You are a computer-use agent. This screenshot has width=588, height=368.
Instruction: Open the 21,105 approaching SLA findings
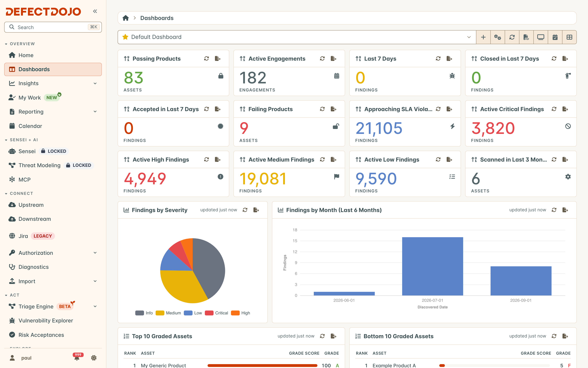[x=379, y=128]
